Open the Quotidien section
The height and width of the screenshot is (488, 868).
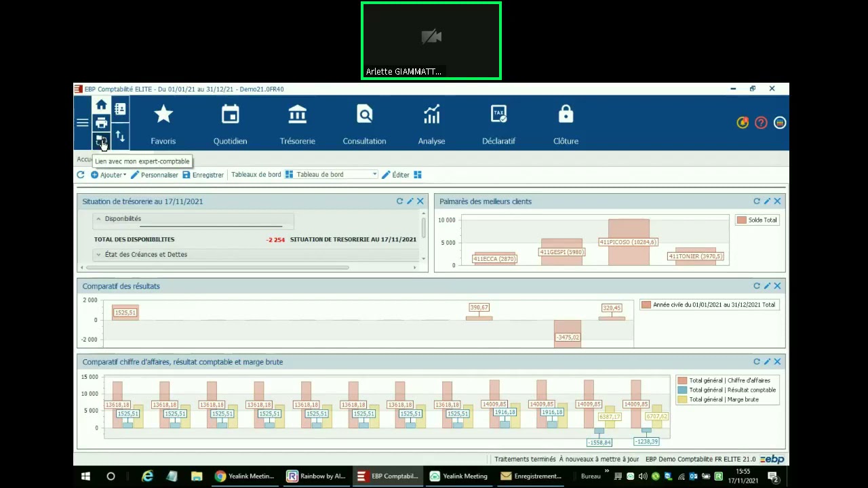click(x=231, y=125)
